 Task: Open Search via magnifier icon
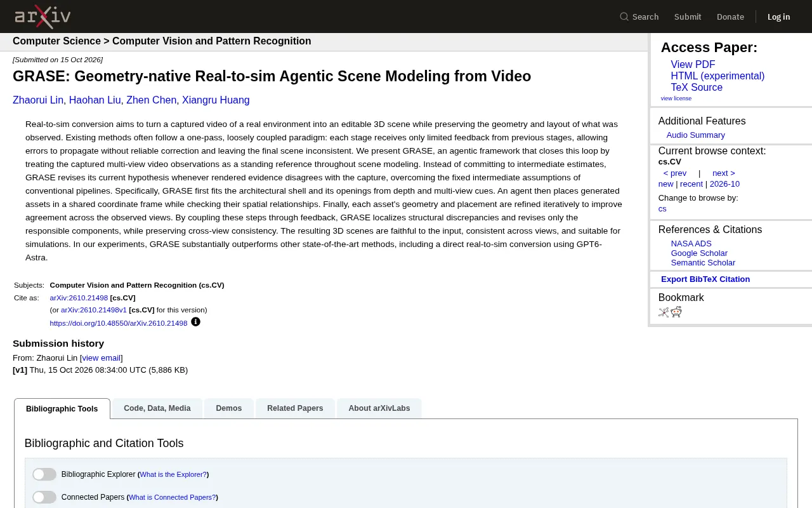point(624,17)
